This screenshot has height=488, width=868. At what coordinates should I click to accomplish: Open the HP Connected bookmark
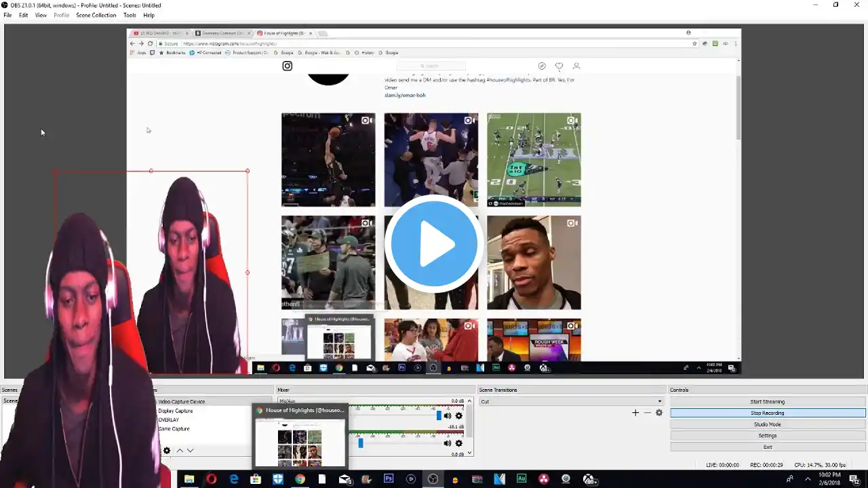tap(205, 52)
